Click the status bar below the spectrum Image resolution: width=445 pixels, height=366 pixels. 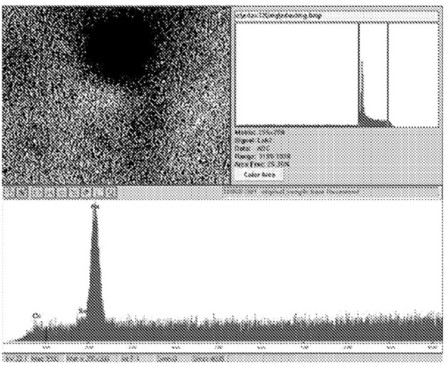point(222,359)
